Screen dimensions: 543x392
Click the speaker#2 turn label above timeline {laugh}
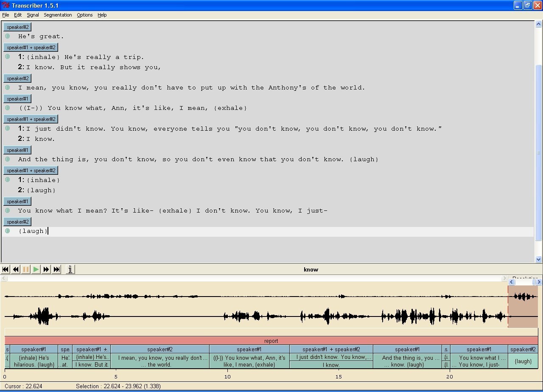tap(523, 349)
